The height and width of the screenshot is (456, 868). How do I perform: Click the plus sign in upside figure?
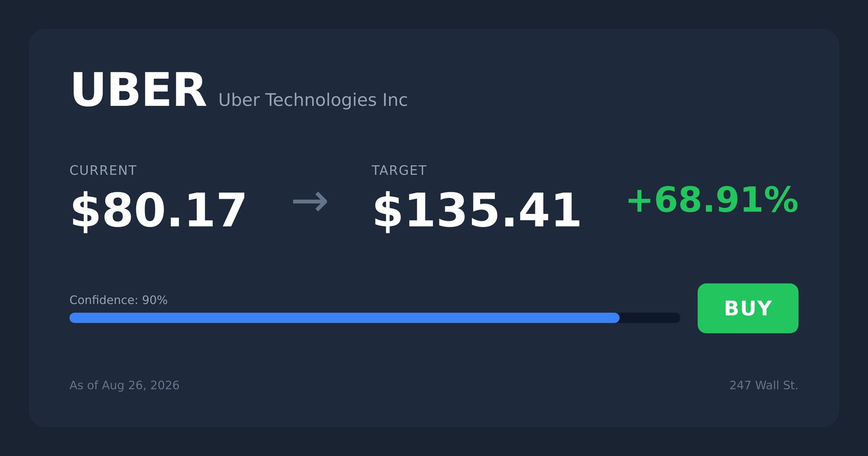pyautogui.click(x=639, y=200)
